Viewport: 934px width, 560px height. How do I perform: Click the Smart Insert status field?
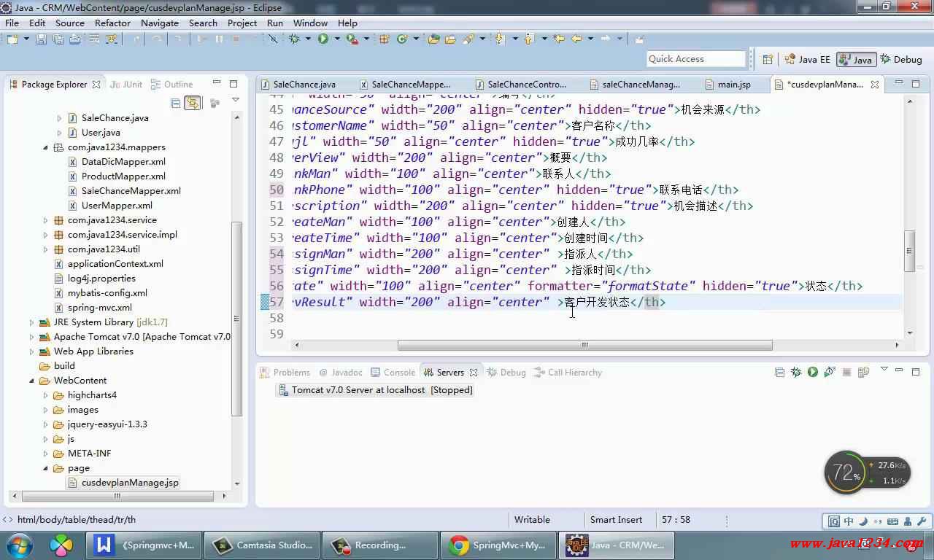(616, 520)
